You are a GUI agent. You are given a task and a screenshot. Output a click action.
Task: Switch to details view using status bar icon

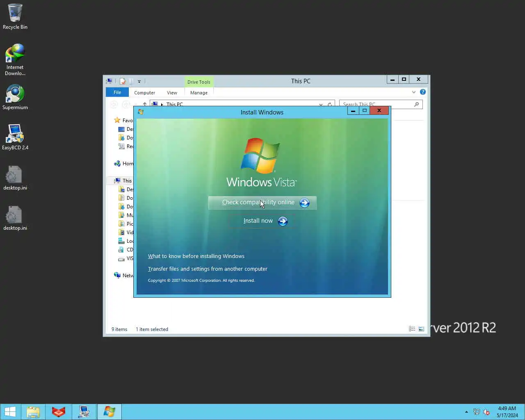click(412, 329)
